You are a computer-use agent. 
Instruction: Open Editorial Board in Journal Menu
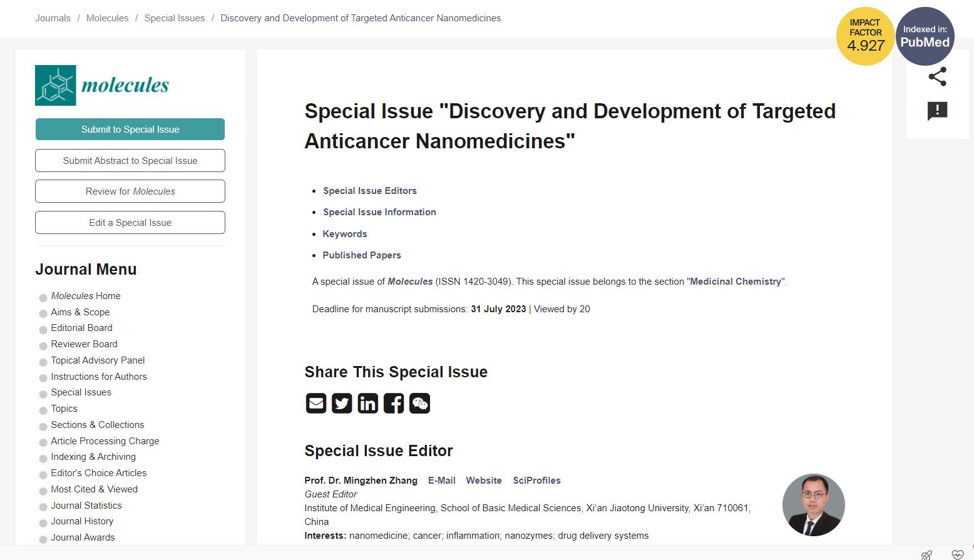click(x=81, y=328)
